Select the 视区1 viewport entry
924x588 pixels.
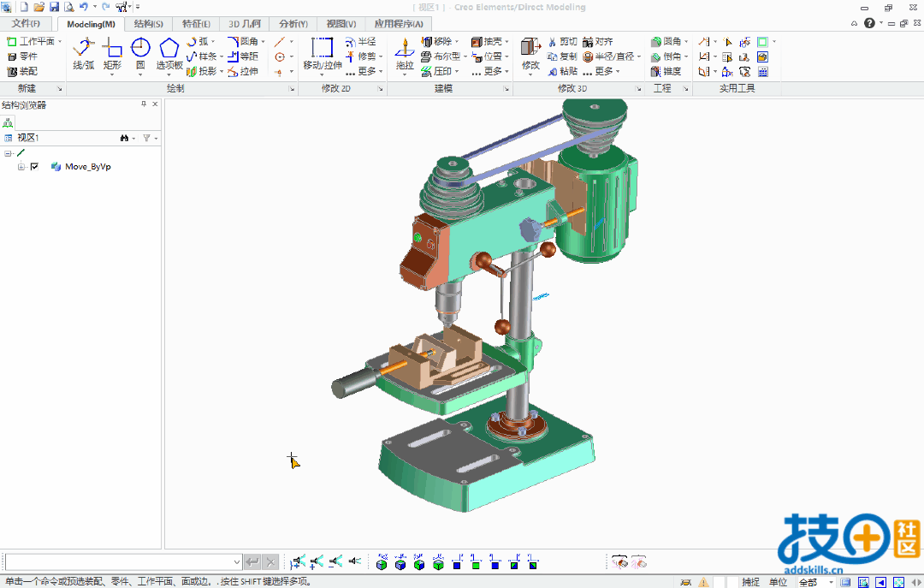pos(27,138)
